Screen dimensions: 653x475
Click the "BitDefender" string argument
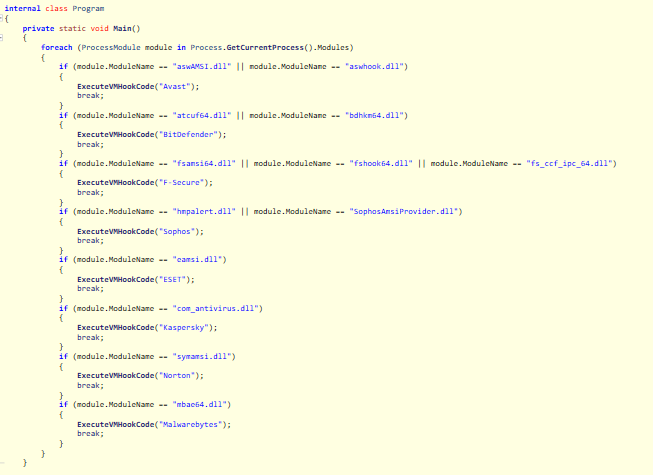[x=188, y=134]
